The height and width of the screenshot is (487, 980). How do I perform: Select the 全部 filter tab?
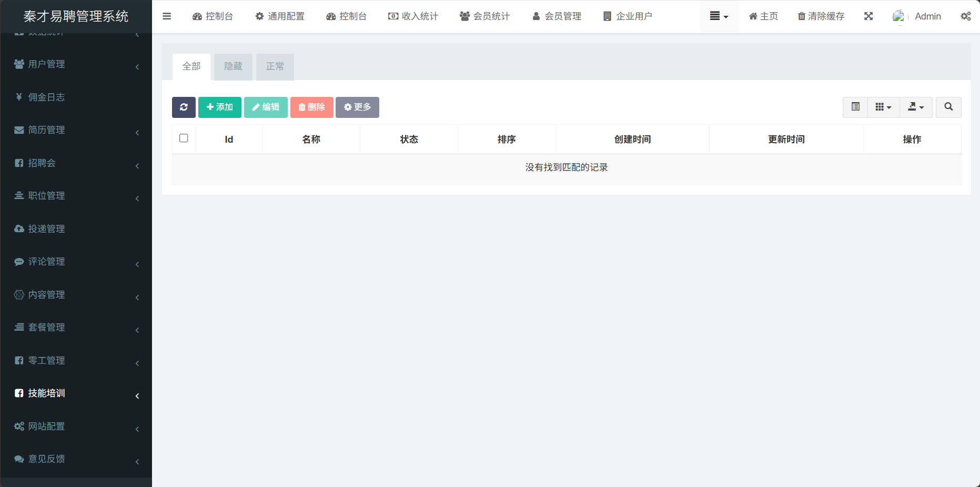tap(191, 66)
